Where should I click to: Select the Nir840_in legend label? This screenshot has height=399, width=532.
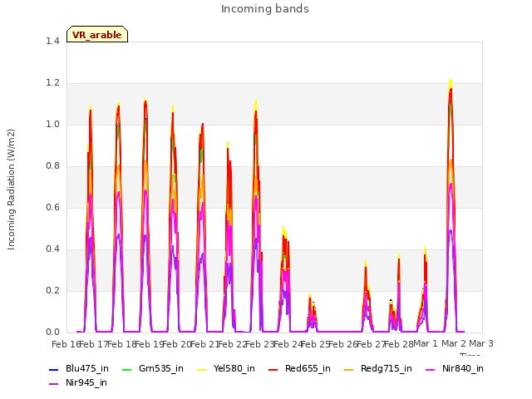[463, 369]
